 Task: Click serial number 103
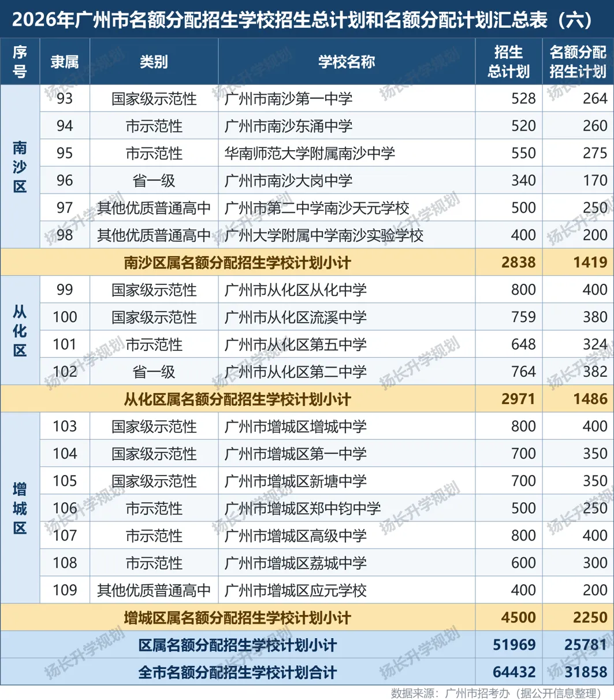(65, 427)
